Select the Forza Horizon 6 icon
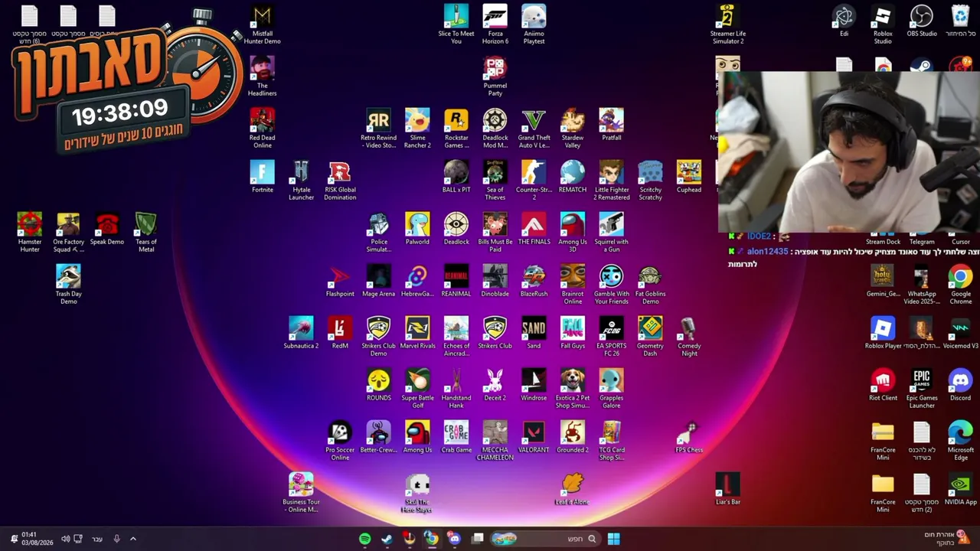The height and width of the screenshot is (551, 980). pos(495,24)
